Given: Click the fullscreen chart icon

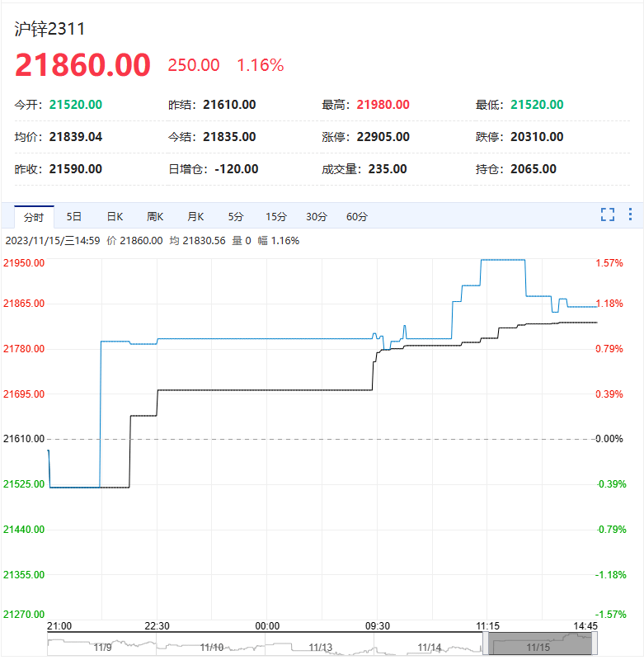Looking at the screenshot, I should pyautogui.click(x=608, y=215).
